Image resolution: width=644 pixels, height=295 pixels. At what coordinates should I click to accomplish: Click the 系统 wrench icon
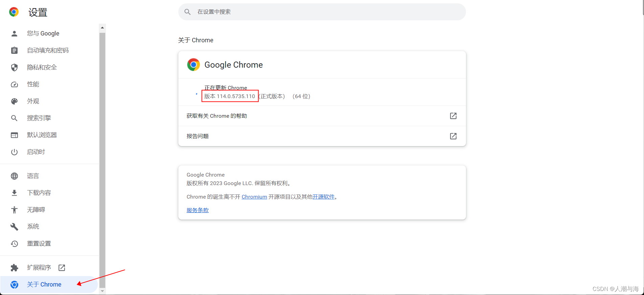pos(14,226)
